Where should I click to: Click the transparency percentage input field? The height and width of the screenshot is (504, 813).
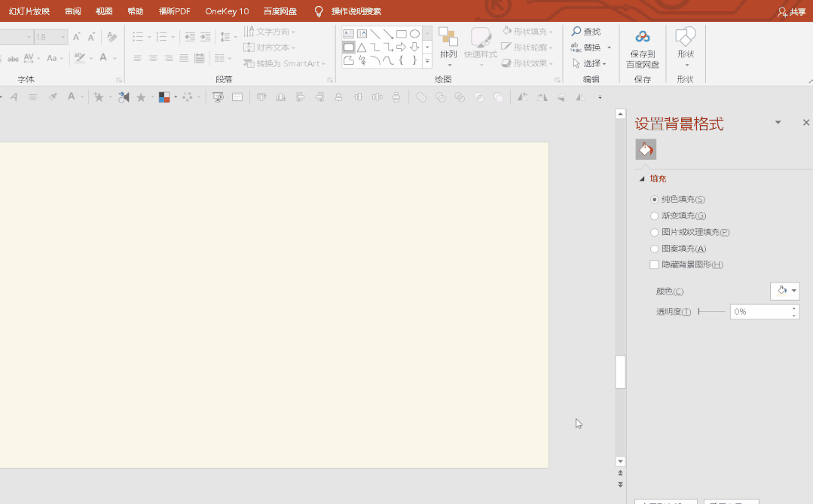[x=760, y=312]
